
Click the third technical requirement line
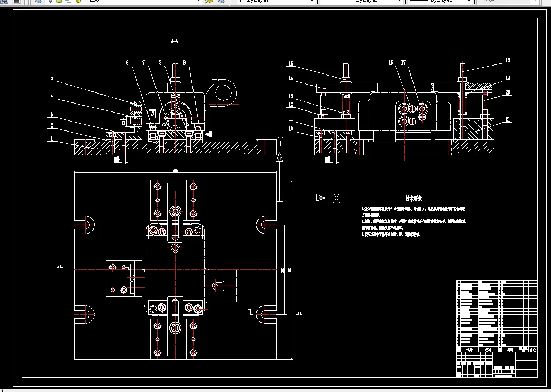391,235
